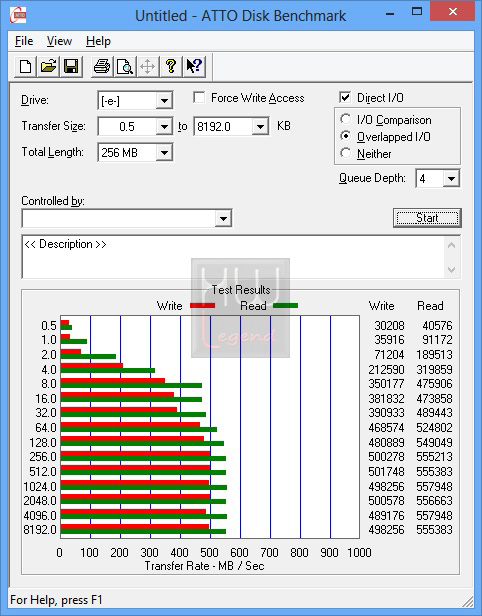Open the Total Length 256 MB dropdown
482x616 pixels.
tap(164, 152)
